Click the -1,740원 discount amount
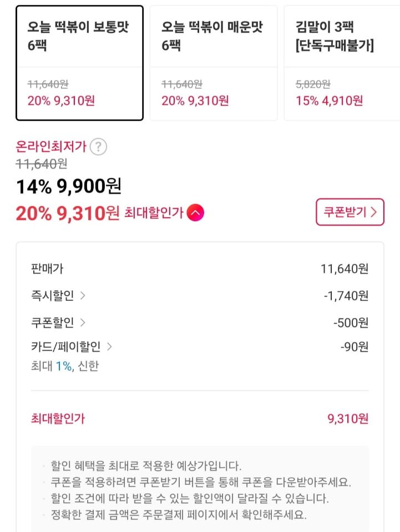 click(346, 296)
